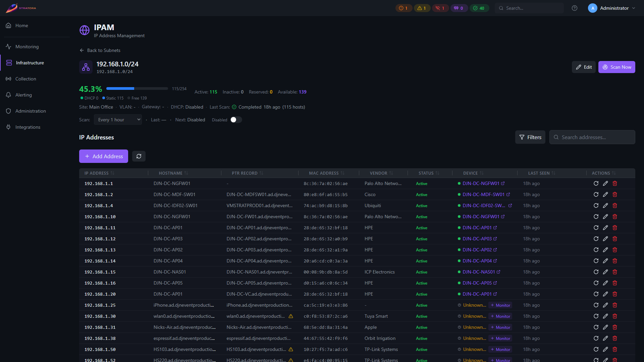Rescan address 192.168.1.1

(596, 183)
